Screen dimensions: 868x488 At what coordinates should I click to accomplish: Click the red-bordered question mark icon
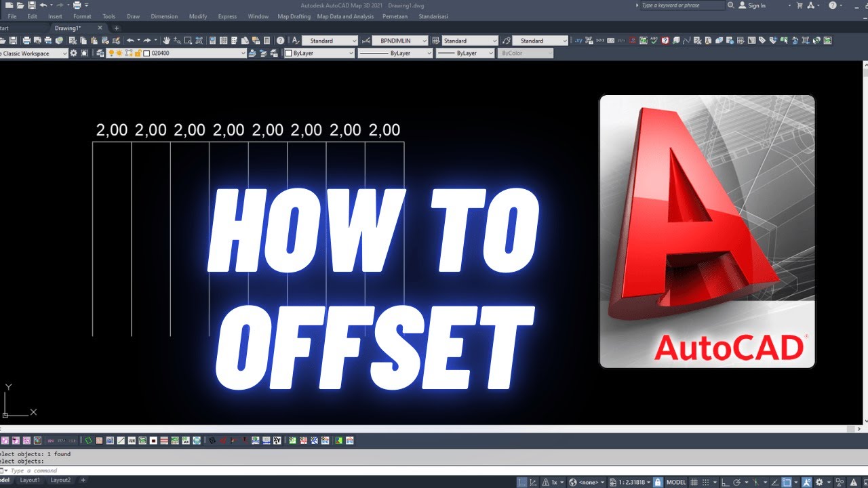665,41
